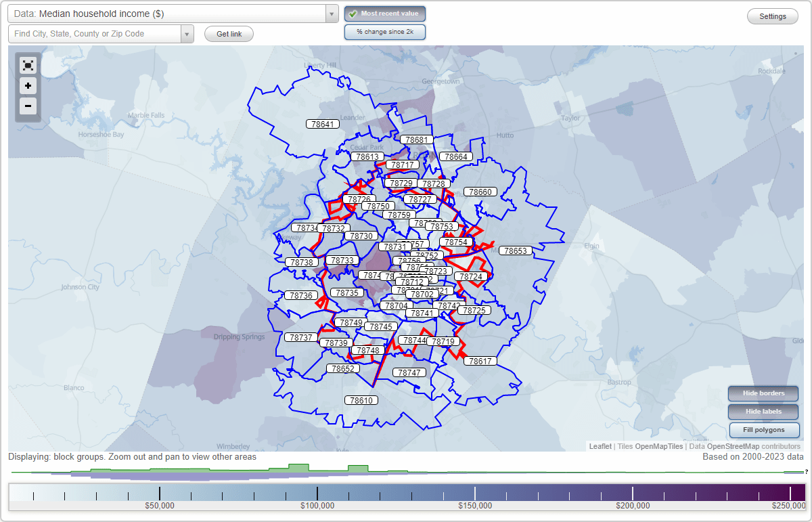Screen dimensions: 812x522
Task: Switch to % change since 2k
Action: (x=385, y=32)
